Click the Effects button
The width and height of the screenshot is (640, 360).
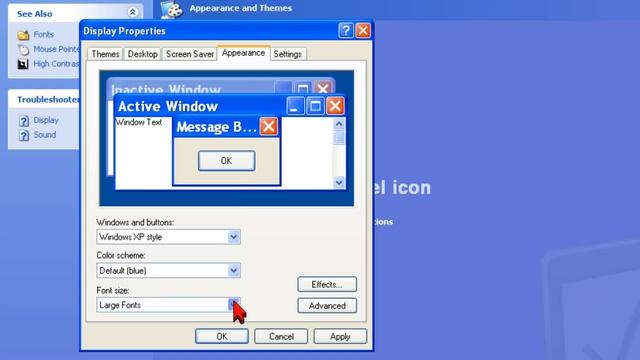tap(327, 284)
